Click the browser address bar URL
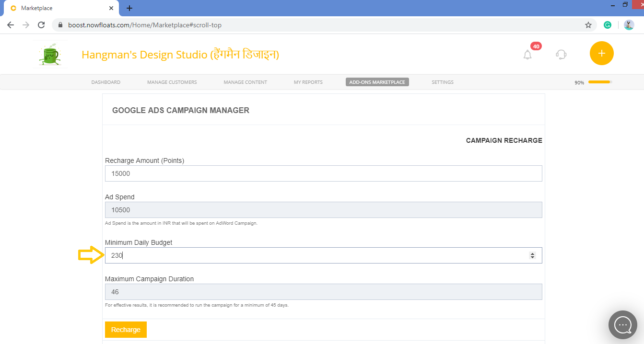This screenshot has width=644, height=344. (x=145, y=25)
